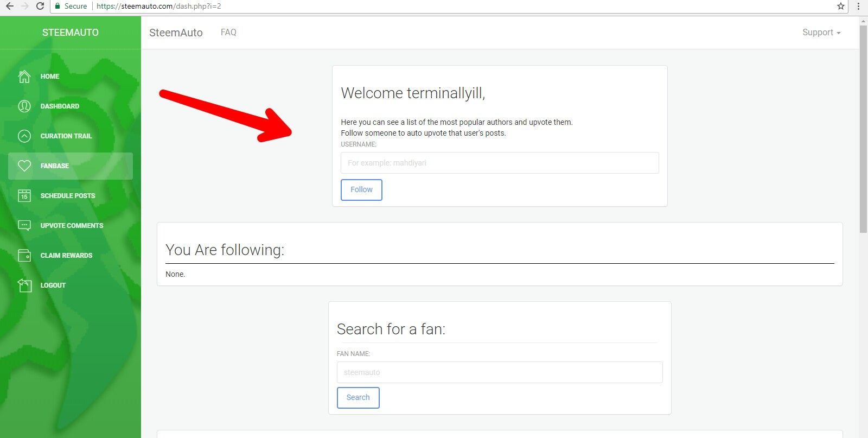Click the Follow button

[x=361, y=190]
